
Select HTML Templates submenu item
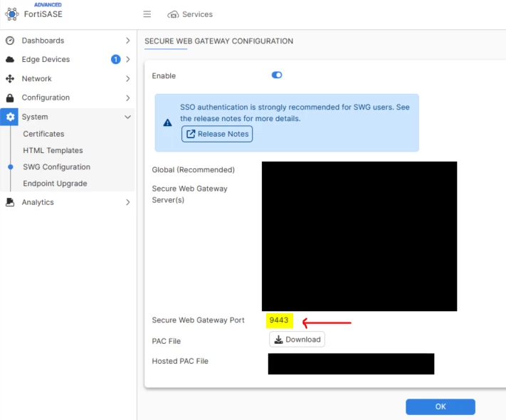tap(53, 150)
